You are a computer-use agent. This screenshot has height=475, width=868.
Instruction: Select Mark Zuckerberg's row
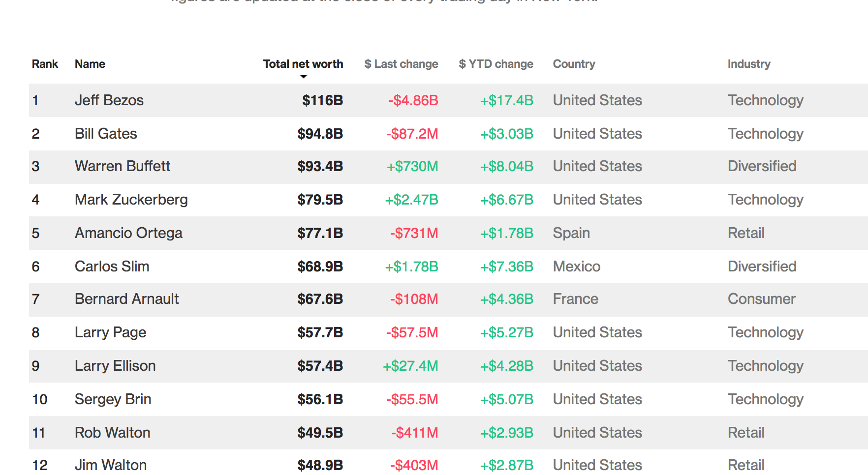click(131, 200)
